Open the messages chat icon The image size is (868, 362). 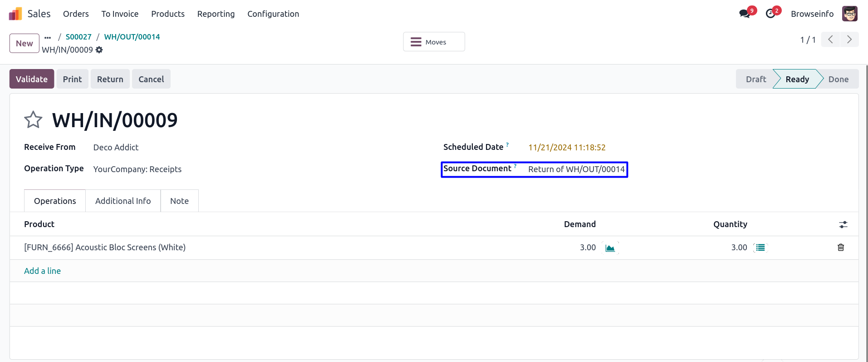tap(745, 14)
